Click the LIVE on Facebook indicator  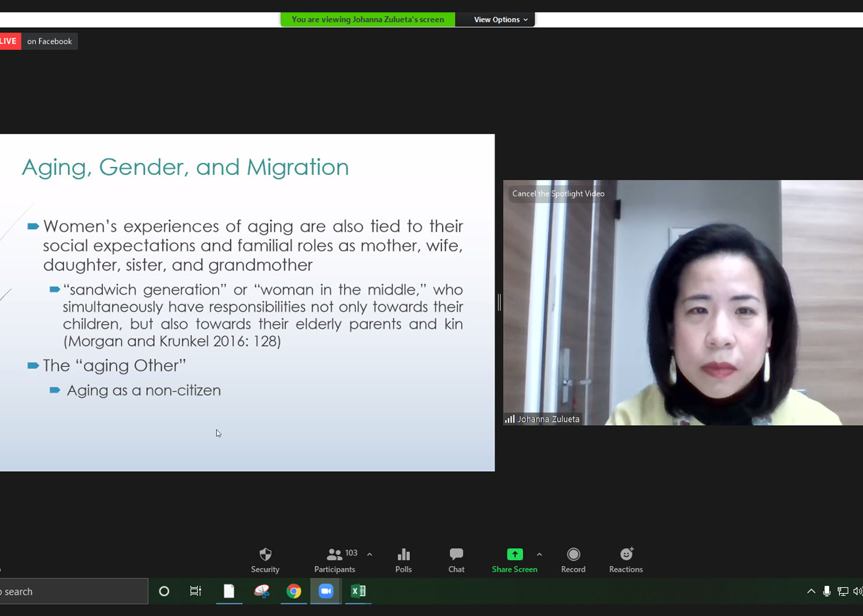[x=38, y=41]
